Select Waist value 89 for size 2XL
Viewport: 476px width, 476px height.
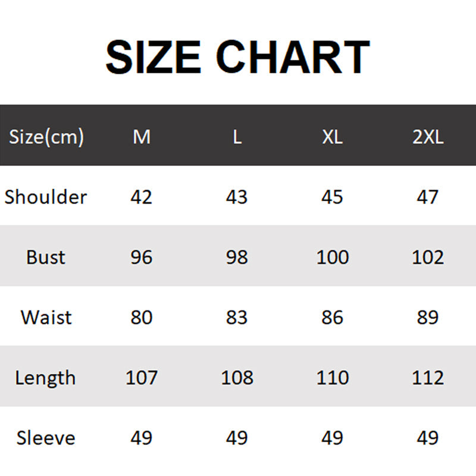pos(428,317)
